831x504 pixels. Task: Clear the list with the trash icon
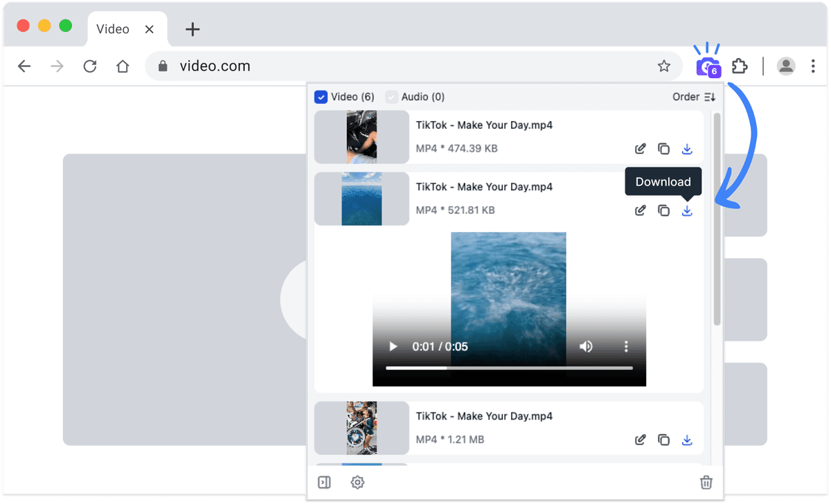tap(706, 482)
